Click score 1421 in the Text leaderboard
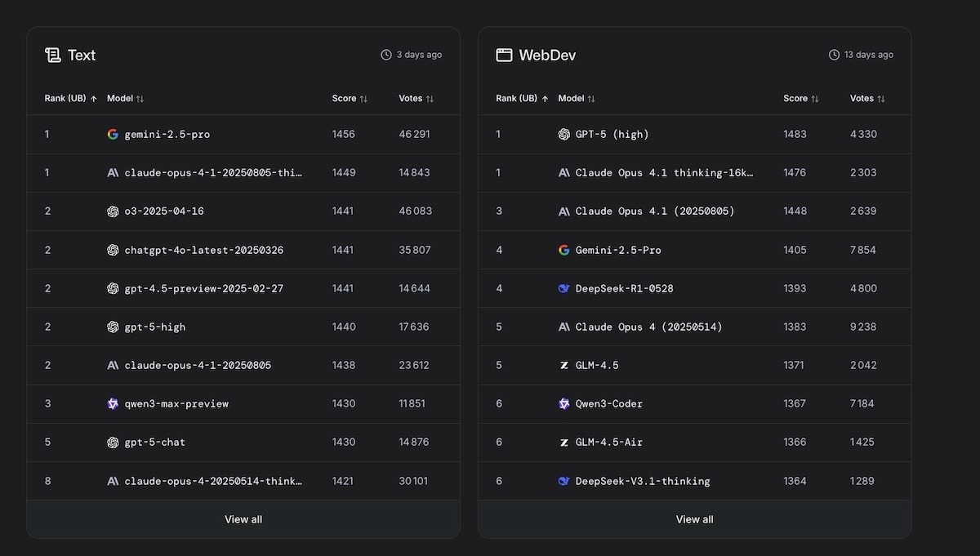 [343, 481]
